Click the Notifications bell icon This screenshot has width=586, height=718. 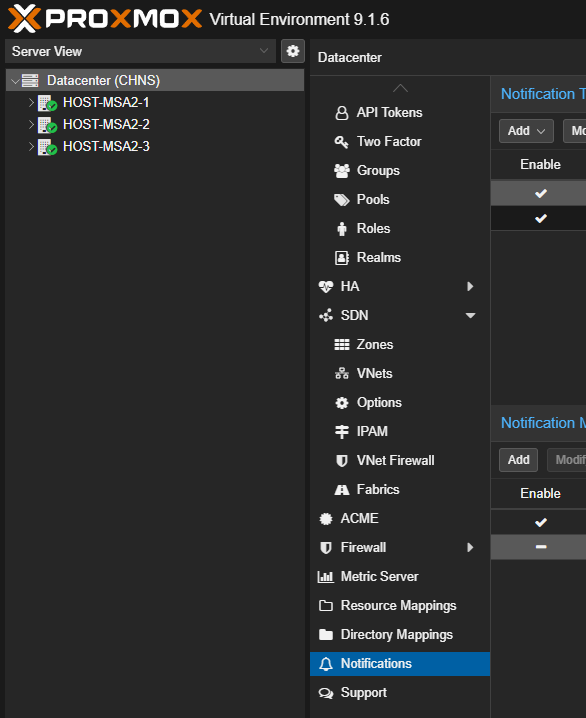coord(326,664)
